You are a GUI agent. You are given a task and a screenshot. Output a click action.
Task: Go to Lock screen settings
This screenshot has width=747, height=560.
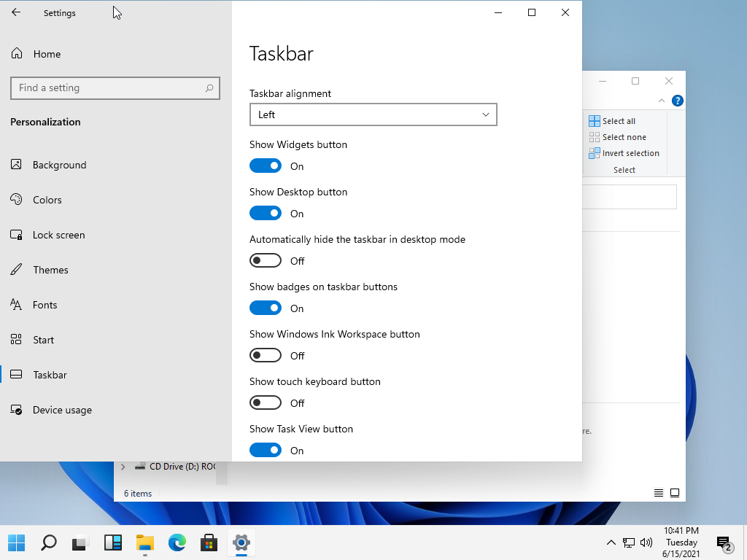point(58,235)
